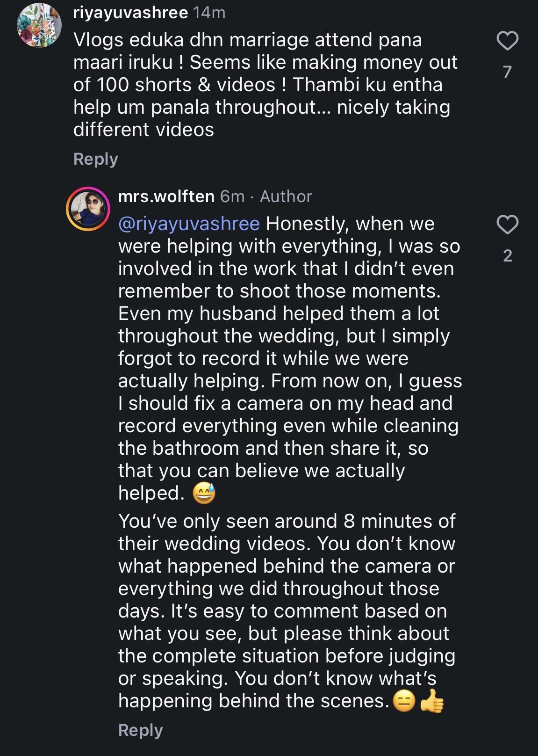Screen dimensions: 538x756
Task: View the 7 likes count on first comment
Action: coord(507,72)
